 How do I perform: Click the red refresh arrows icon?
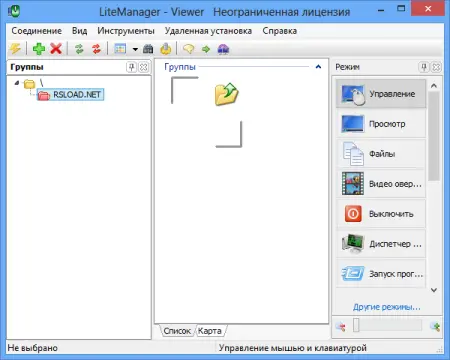click(96, 49)
